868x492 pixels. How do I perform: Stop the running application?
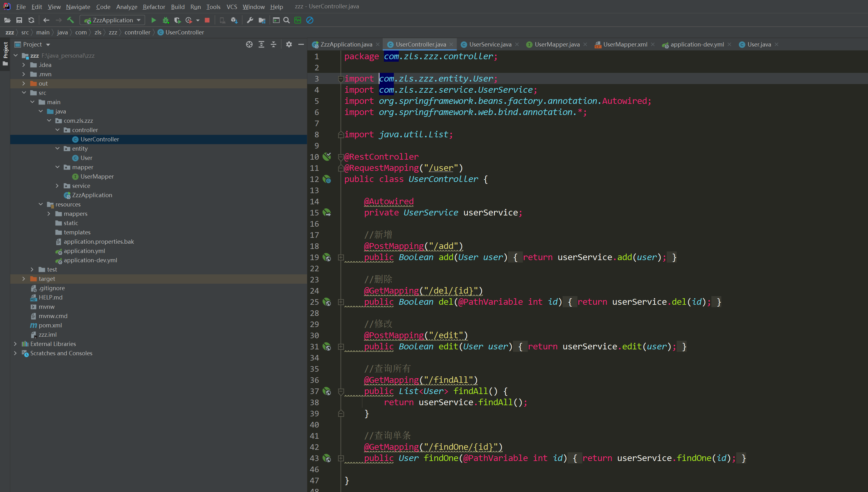[x=207, y=20]
